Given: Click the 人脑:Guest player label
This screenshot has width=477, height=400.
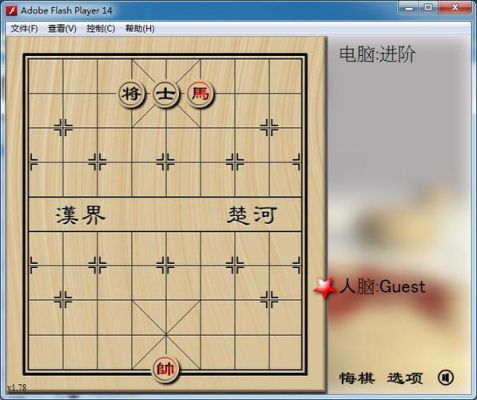Looking at the screenshot, I should point(382,287).
